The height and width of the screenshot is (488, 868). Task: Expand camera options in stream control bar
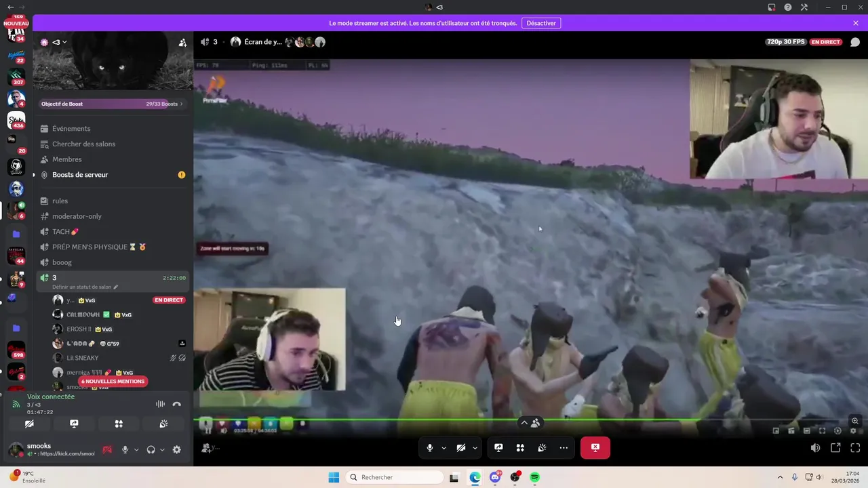[475, 448]
